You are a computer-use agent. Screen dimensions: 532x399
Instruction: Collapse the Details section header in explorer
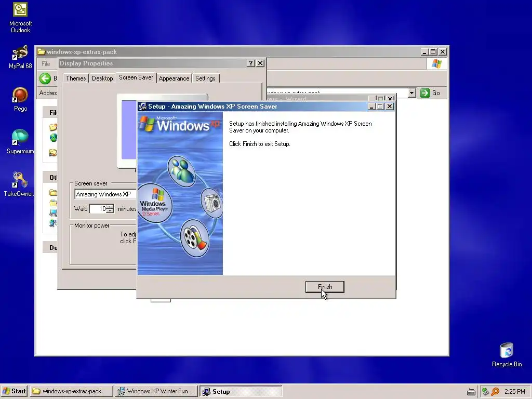pos(50,247)
